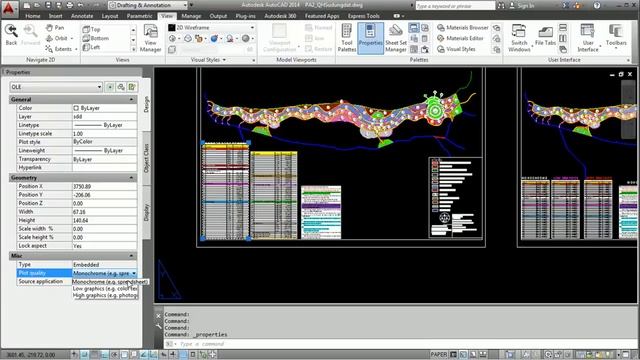The image size is (640, 360).
Task: Toggle the Properties palette ribbon button
Action: click(x=370, y=38)
